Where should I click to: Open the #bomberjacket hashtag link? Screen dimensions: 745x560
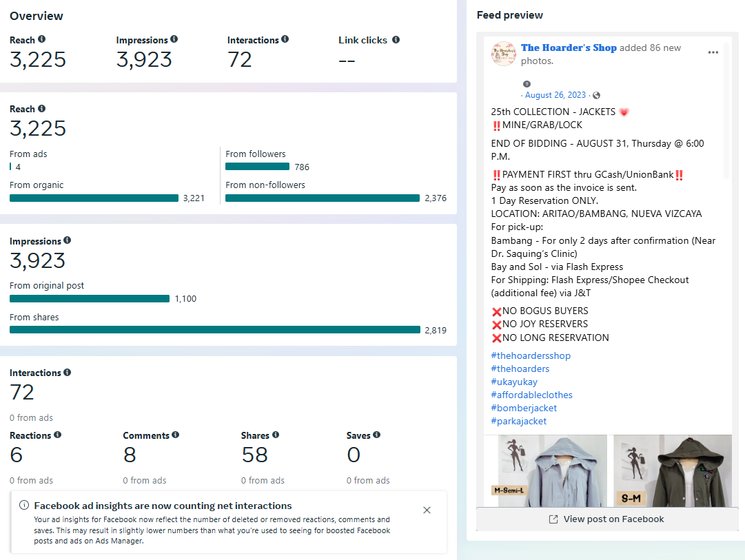pyautogui.click(x=524, y=408)
